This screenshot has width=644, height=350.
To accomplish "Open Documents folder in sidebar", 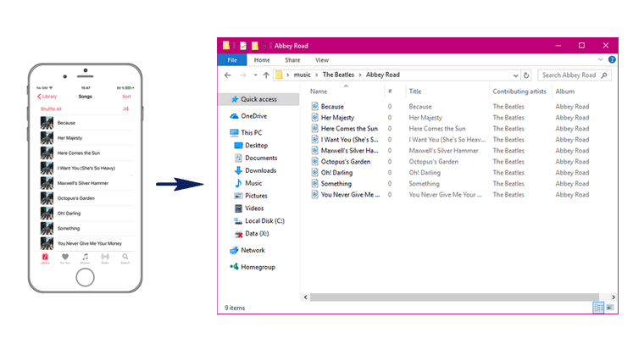I will coord(255,158).
